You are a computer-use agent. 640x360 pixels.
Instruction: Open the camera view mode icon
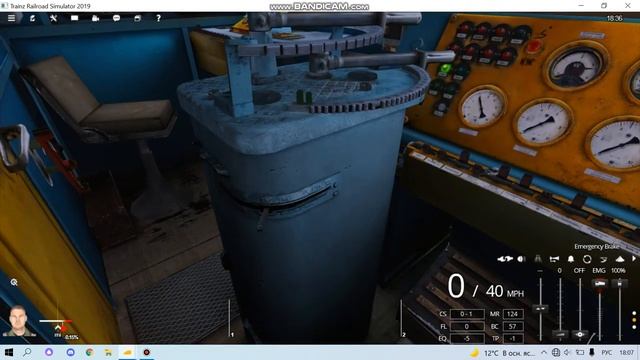96,18
